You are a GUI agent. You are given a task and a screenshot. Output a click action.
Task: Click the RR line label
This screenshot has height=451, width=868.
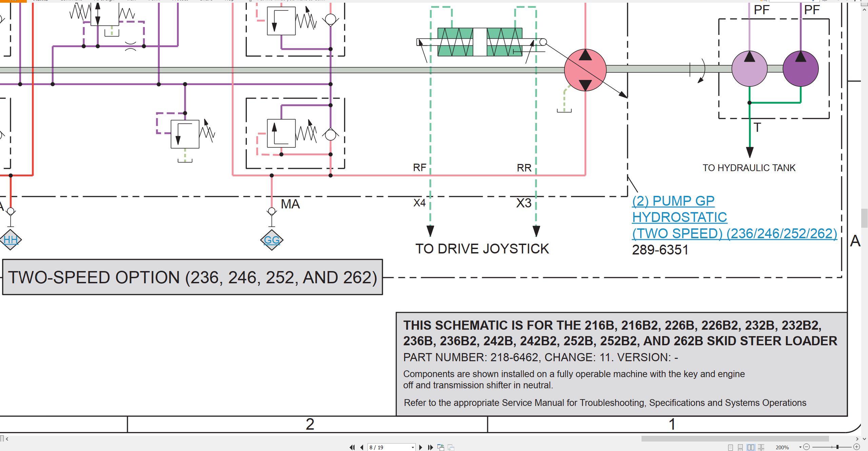(524, 168)
